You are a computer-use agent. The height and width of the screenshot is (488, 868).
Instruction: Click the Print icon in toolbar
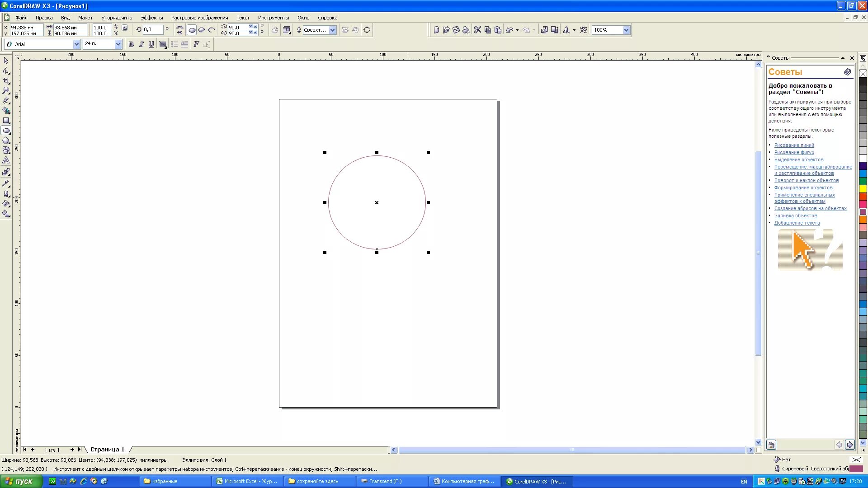pyautogui.click(x=466, y=30)
